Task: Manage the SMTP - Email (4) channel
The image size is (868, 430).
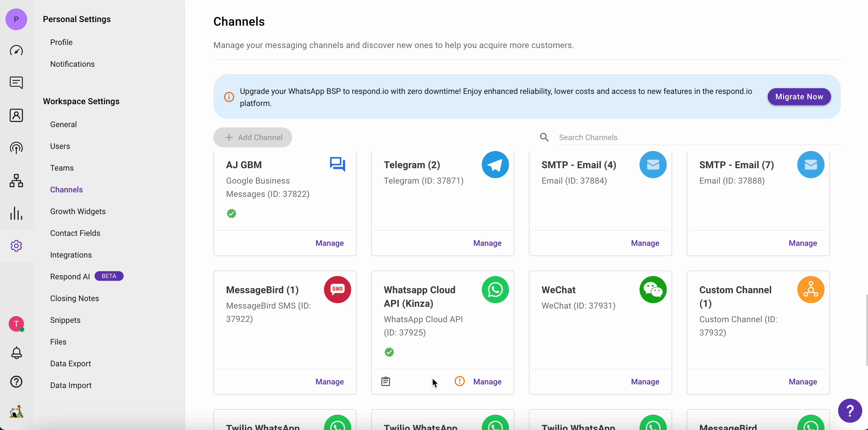Action: coord(645,243)
